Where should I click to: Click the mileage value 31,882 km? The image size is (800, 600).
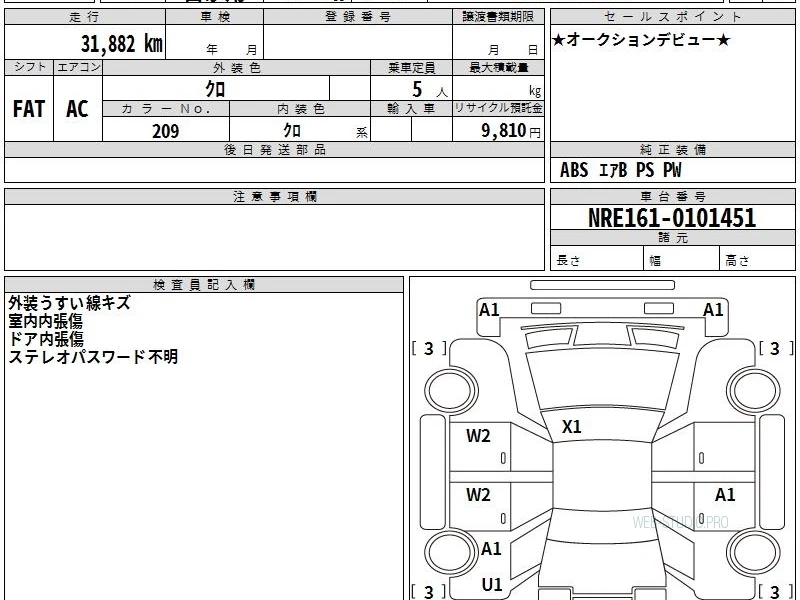click(121, 44)
